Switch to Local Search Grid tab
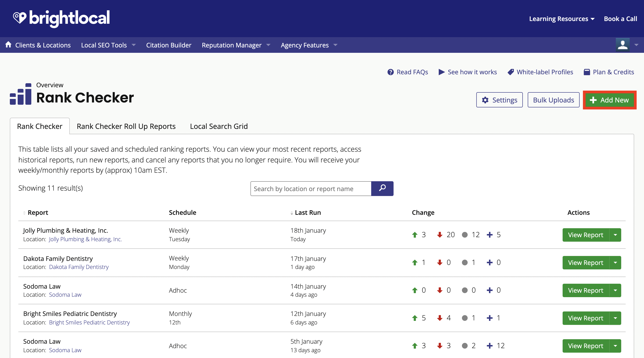 (x=219, y=126)
